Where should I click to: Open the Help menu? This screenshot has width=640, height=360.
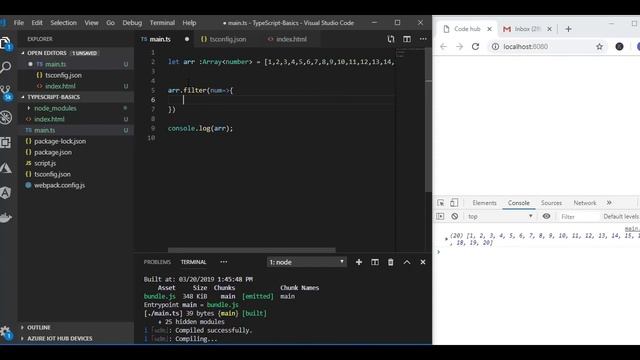(x=189, y=23)
